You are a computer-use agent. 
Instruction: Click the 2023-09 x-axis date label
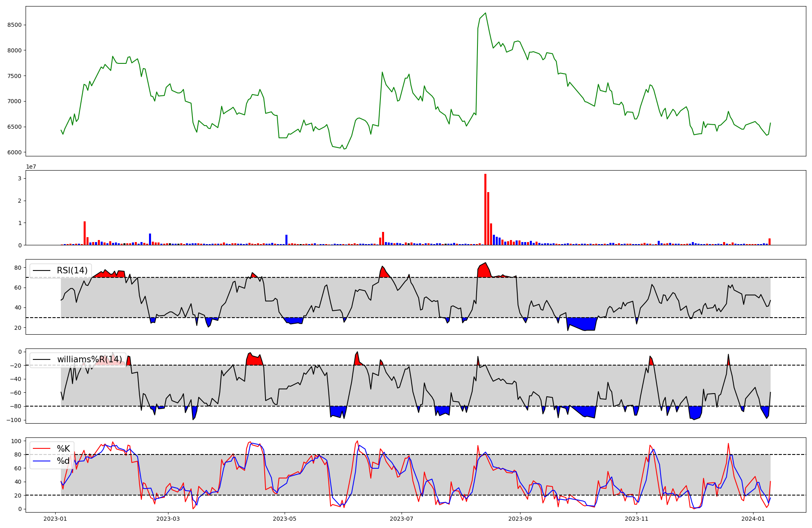coord(520,519)
